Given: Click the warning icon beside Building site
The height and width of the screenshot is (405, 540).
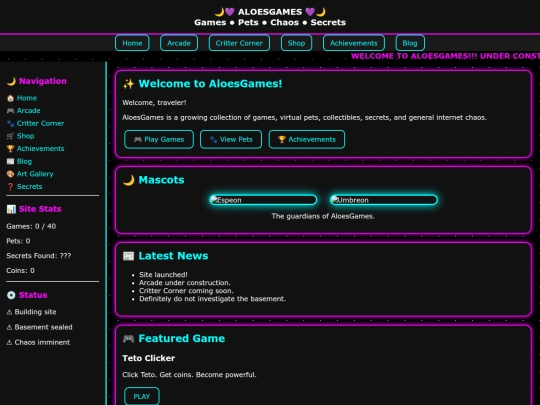Looking at the screenshot, I should (9, 312).
